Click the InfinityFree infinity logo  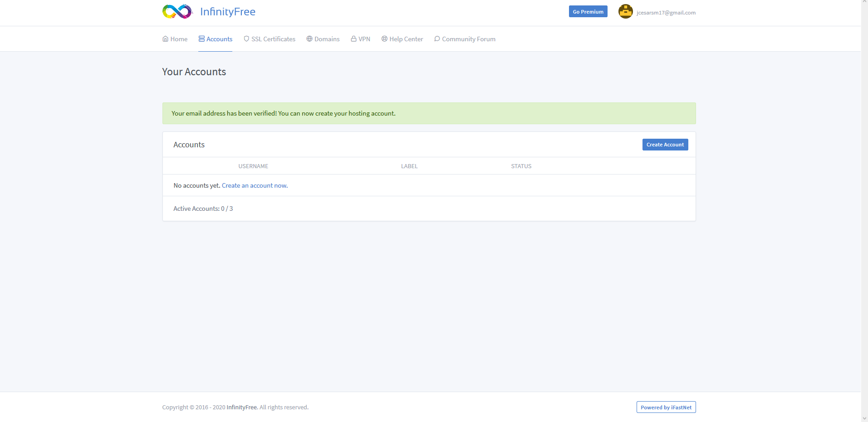point(177,11)
